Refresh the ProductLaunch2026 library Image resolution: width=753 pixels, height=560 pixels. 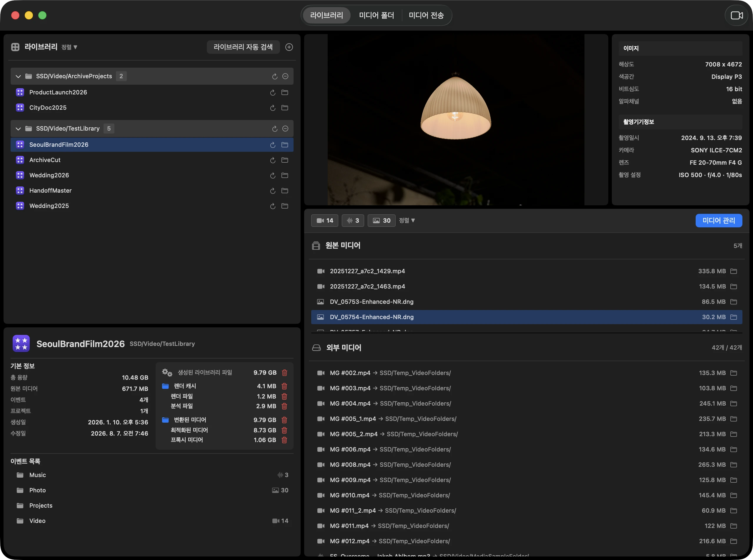[273, 93]
